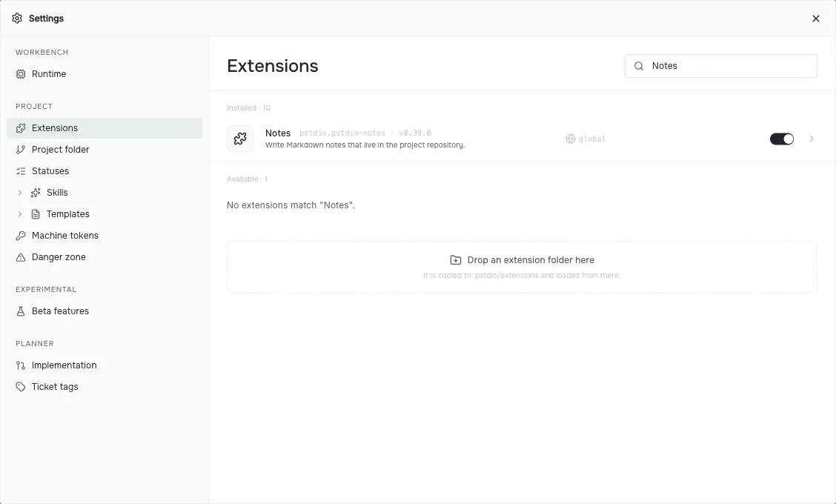This screenshot has width=836, height=504.
Task: Click the Runtime chip icon
Action: (21, 74)
